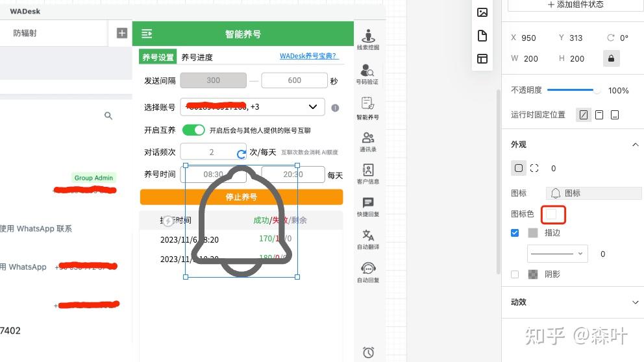Click the 停止养号 orange button
The height and width of the screenshot is (362, 644).
(241, 197)
